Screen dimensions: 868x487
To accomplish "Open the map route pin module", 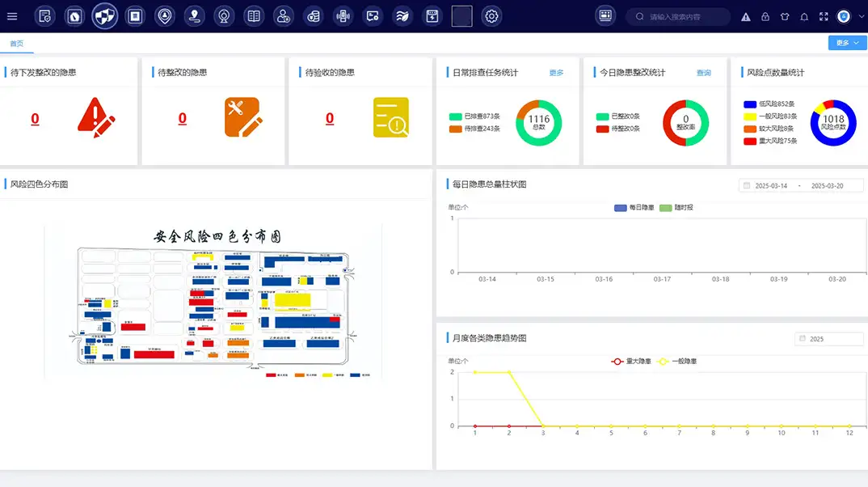I will coord(194,16).
